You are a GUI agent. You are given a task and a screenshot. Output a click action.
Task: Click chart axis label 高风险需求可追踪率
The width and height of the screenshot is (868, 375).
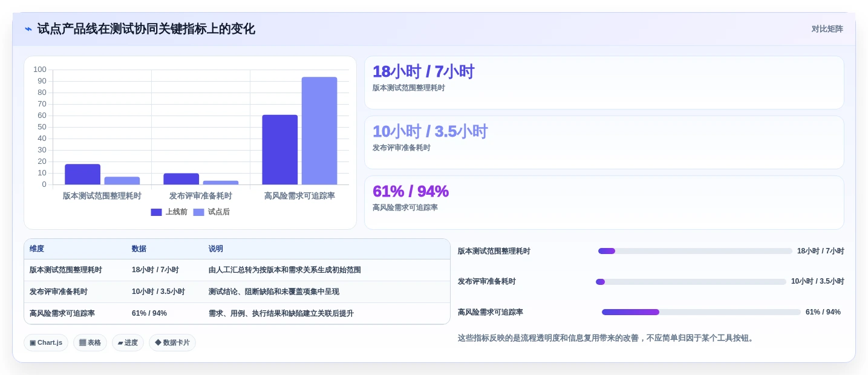(x=299, y=196)
